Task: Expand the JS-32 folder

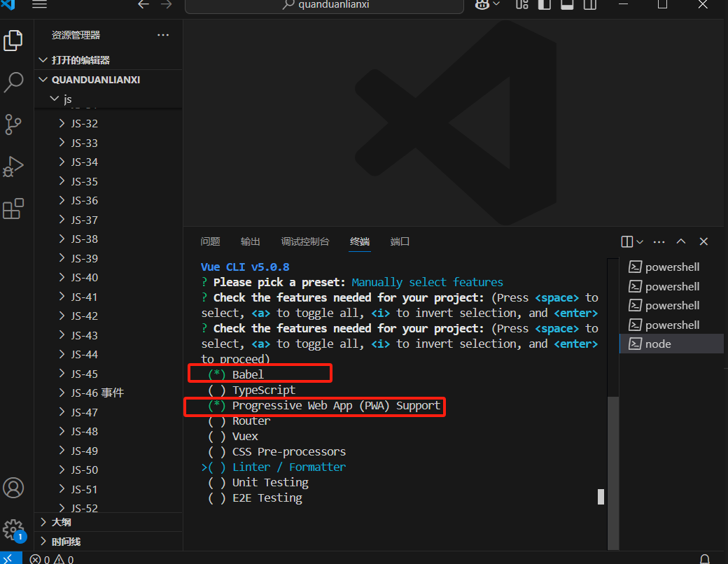Action: [108, 123]
